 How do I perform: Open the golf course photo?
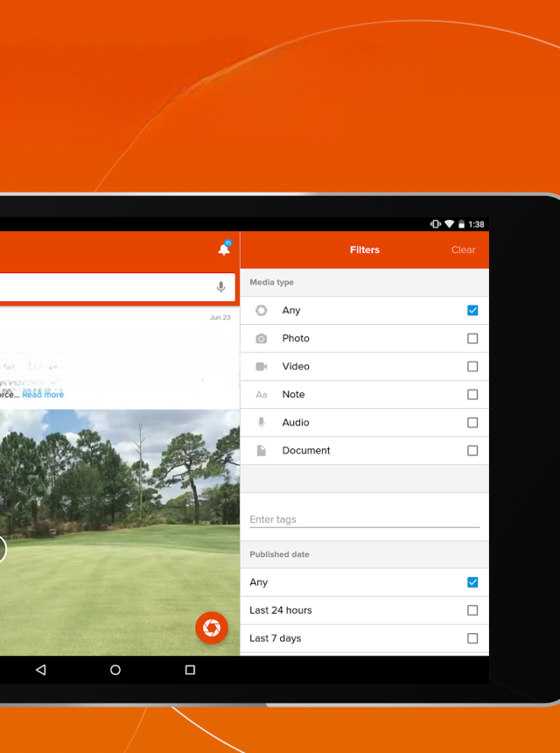[120, 532]
